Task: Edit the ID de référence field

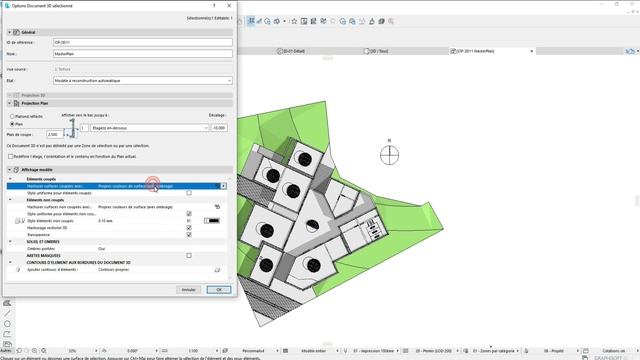Action: tap(142, 42)
